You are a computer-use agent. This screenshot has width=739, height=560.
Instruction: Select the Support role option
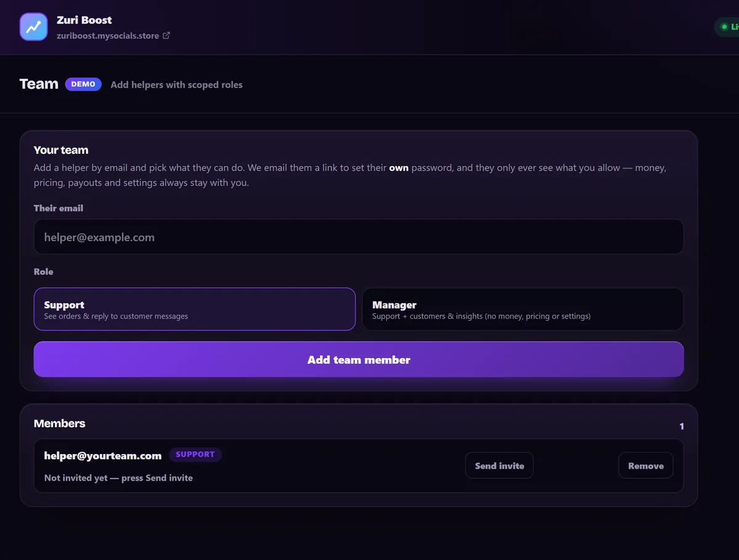pyautogui.click(x=195, y=310)
